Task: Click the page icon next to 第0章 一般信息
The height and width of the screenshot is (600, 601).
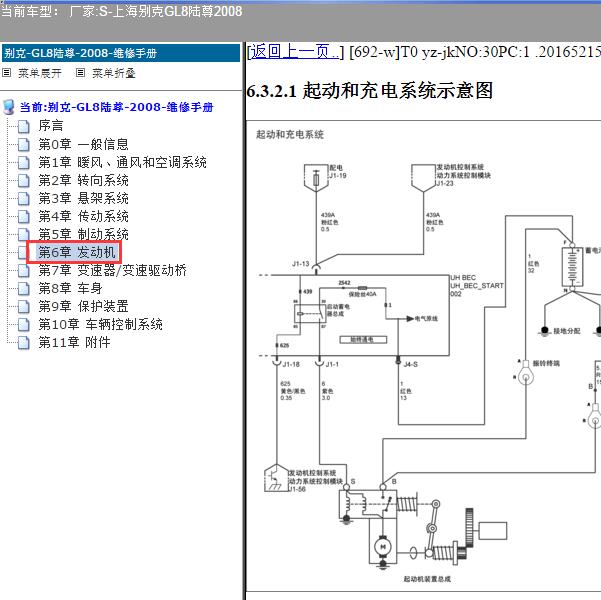Action: 24,145
